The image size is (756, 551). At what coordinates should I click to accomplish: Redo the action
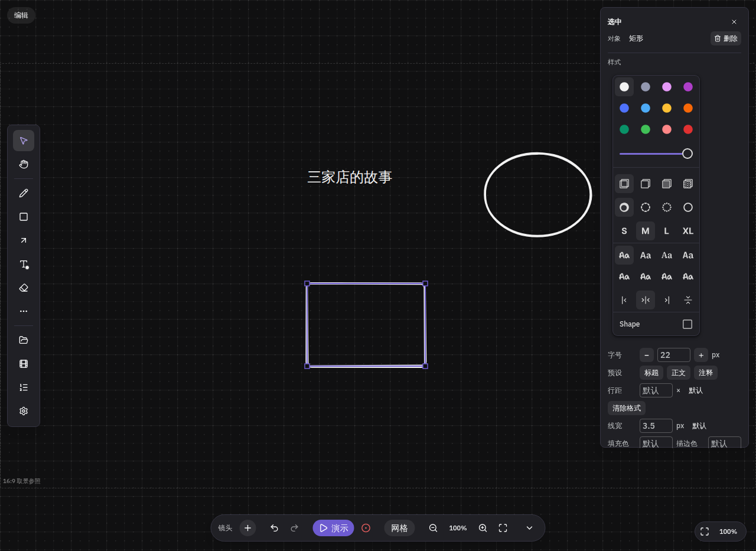(294, 528)
